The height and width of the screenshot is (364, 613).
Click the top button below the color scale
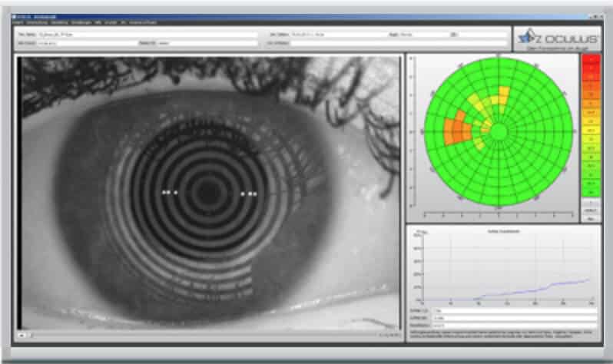(x=591, y=201)
